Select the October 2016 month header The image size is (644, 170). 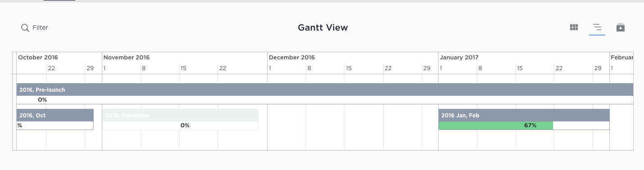pos(38,58)
